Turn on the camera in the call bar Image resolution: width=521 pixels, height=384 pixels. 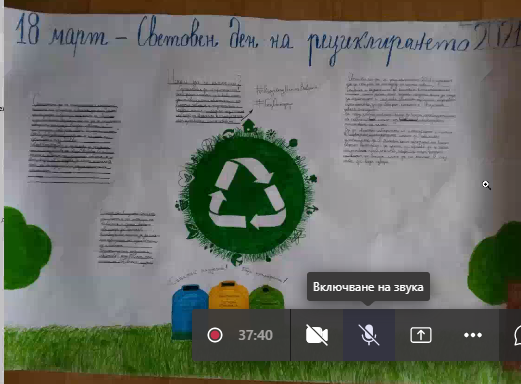(317, 335)
